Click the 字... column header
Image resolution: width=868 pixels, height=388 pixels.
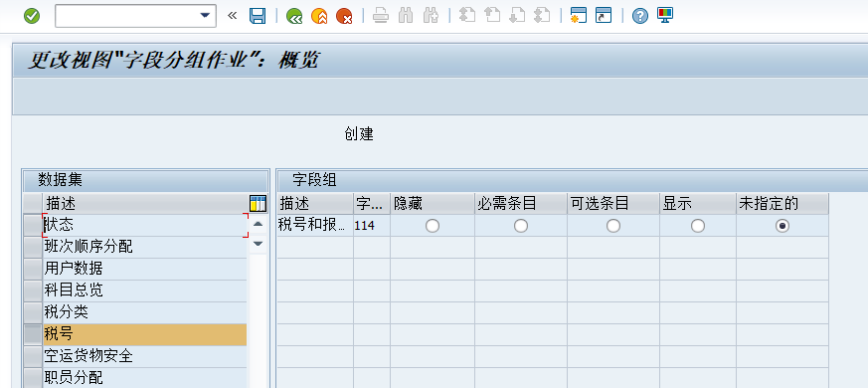tap(372, 203)
